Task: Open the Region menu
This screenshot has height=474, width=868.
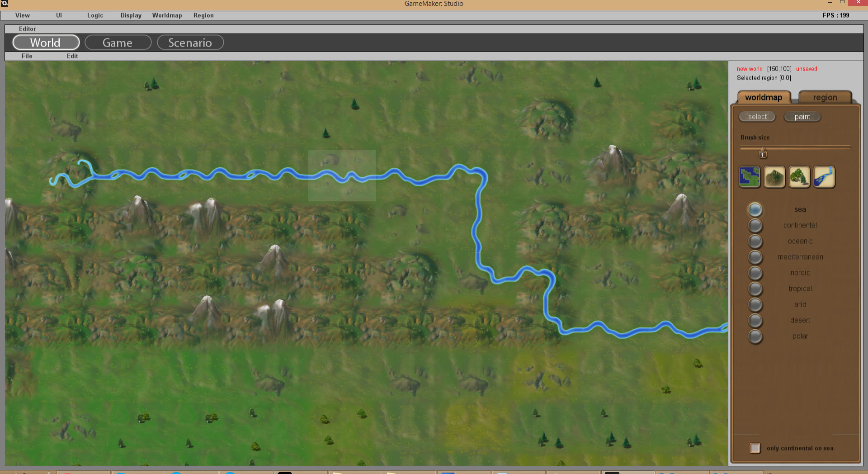Action: click(x=203, y=15)
